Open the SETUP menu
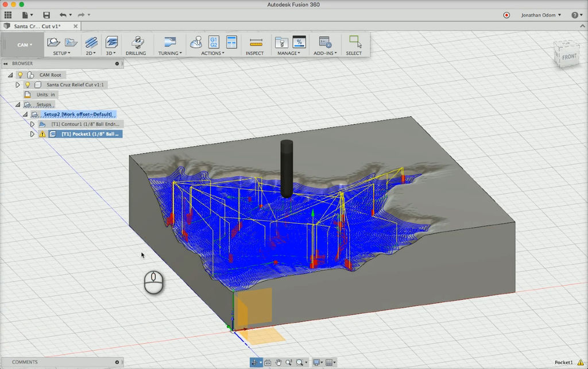 tap(61, 53)
